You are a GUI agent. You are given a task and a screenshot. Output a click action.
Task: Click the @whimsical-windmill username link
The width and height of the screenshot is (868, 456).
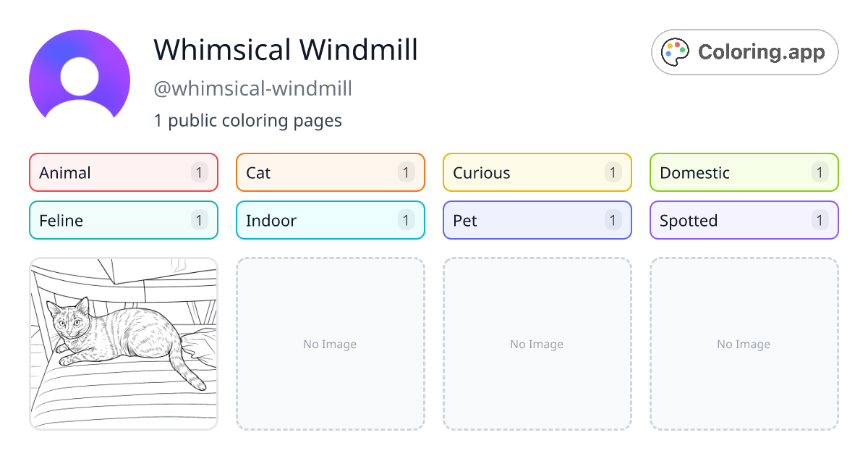[252, 88]
